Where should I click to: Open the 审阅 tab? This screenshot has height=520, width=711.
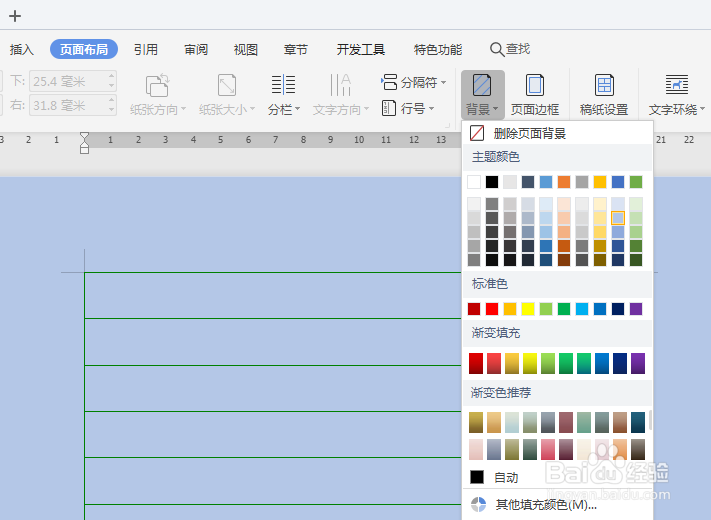click(x=196, y=49)
